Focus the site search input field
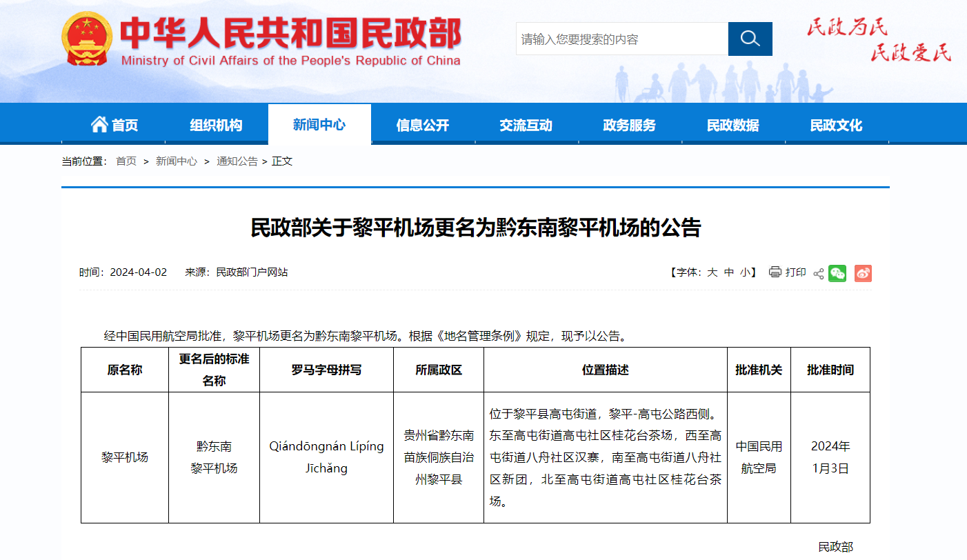Viewport: 967px width, 560px height. [622, 39]
